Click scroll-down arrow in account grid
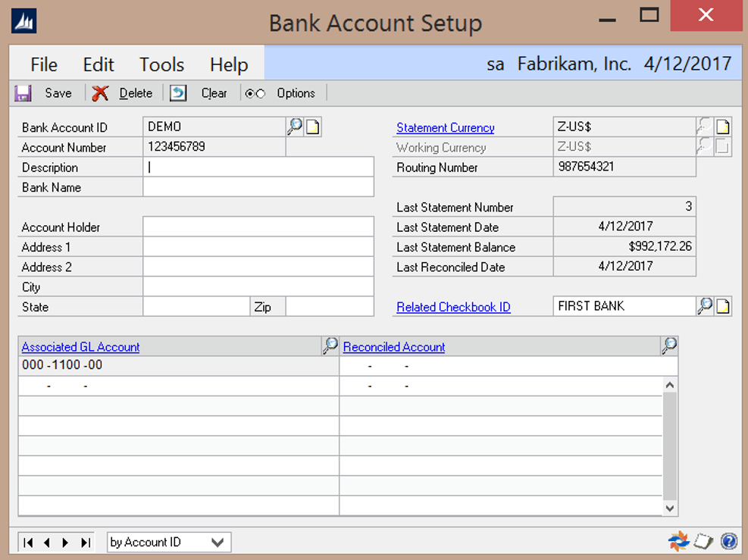This screenshot has height=560, width=748. (x=669, y=508)
